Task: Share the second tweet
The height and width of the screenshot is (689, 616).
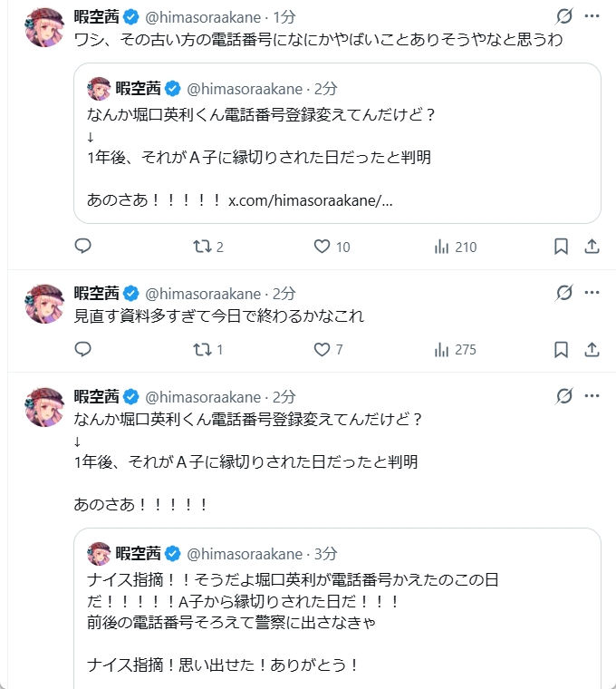Action: 592,349
